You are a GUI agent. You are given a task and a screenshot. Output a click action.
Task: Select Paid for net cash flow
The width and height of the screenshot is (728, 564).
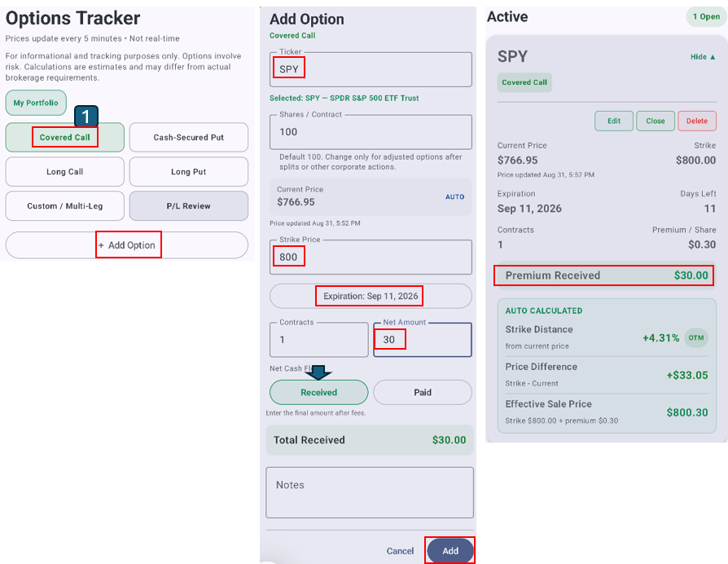(423, 392)
